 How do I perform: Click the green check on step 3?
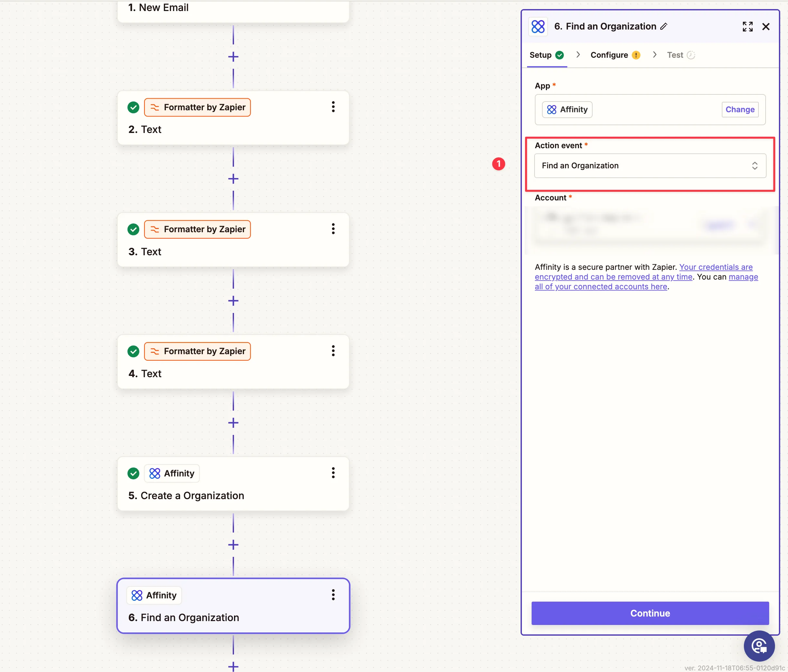[x=133, y=230]
